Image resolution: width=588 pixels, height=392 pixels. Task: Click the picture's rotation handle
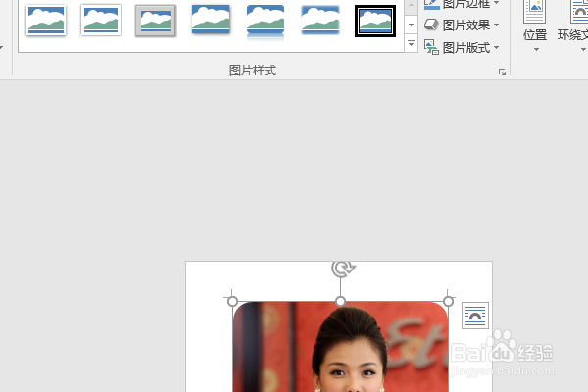click(343, 269)
